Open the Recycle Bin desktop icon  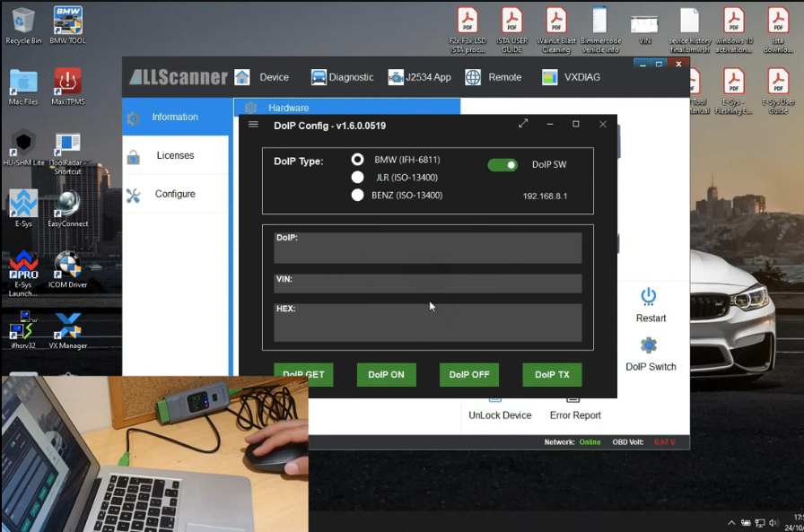click(x=23, y=26)
